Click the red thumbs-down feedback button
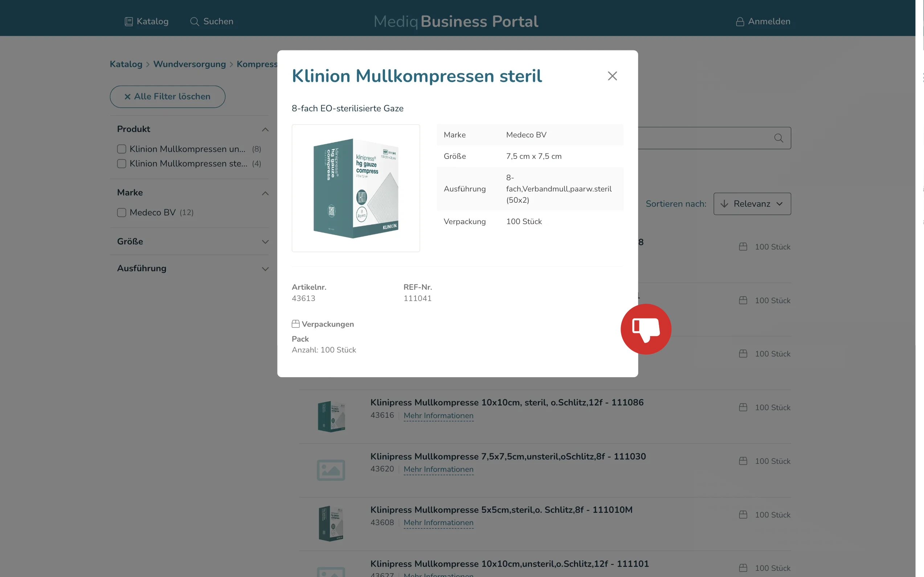This screenshot has height=577, width=924. [646, 329]
